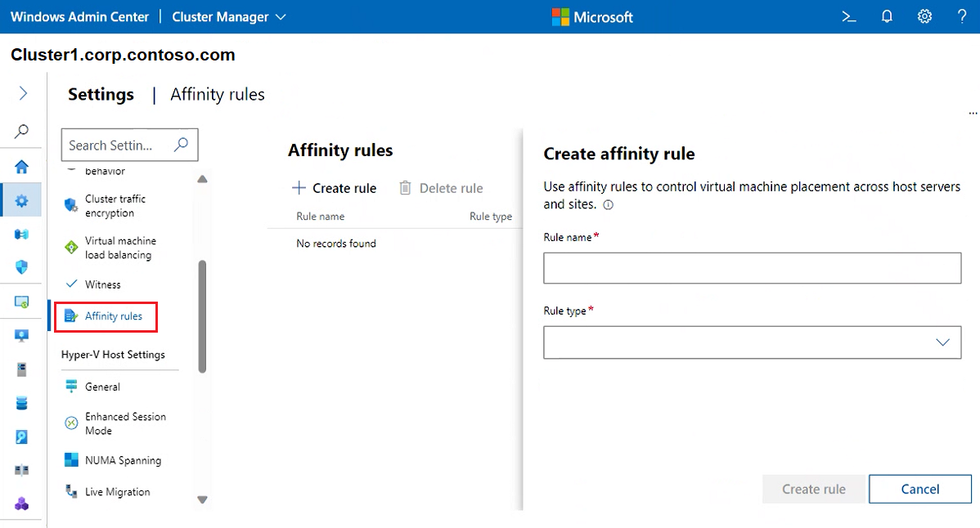Select Witness settings item
This screenshot has width=980, height=528.
102,284
